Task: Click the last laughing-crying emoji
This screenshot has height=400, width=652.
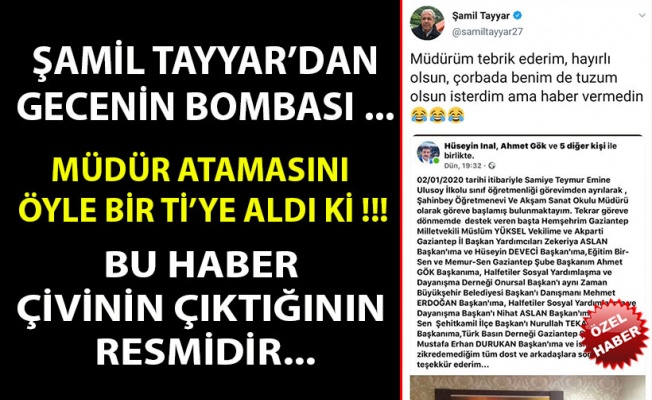Action: pos(456,115)
